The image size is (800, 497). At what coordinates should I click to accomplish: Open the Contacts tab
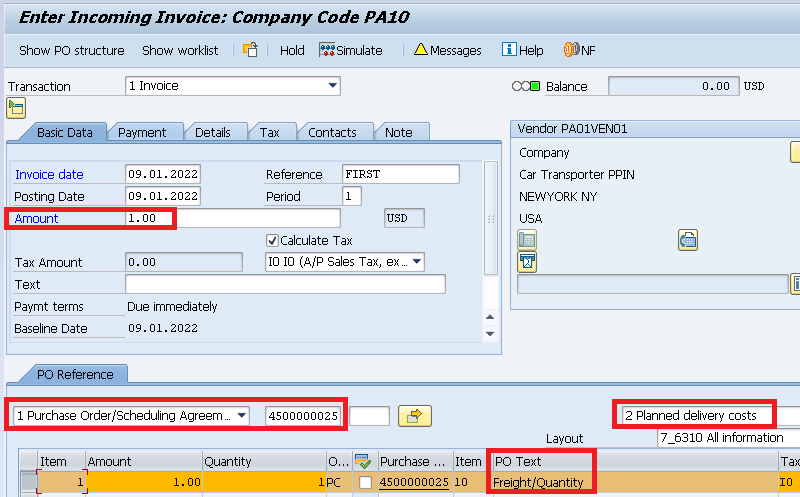(332, 132)
